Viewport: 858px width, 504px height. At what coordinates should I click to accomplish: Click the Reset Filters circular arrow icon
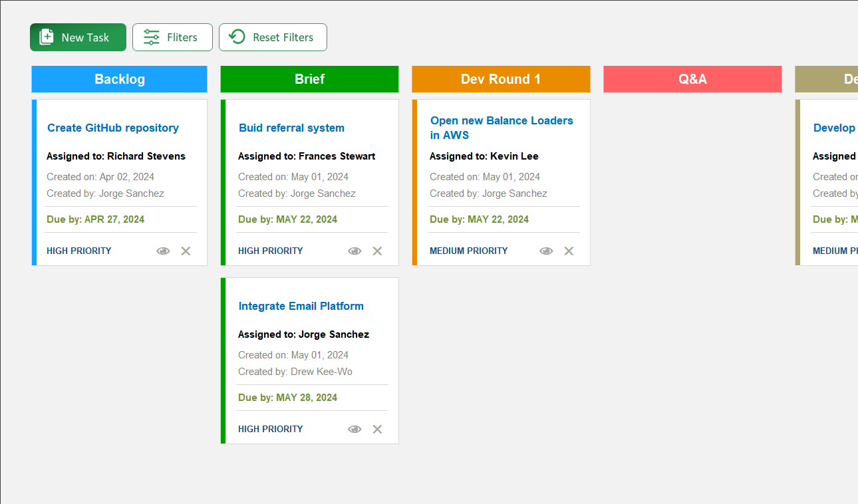coord(237,37)
